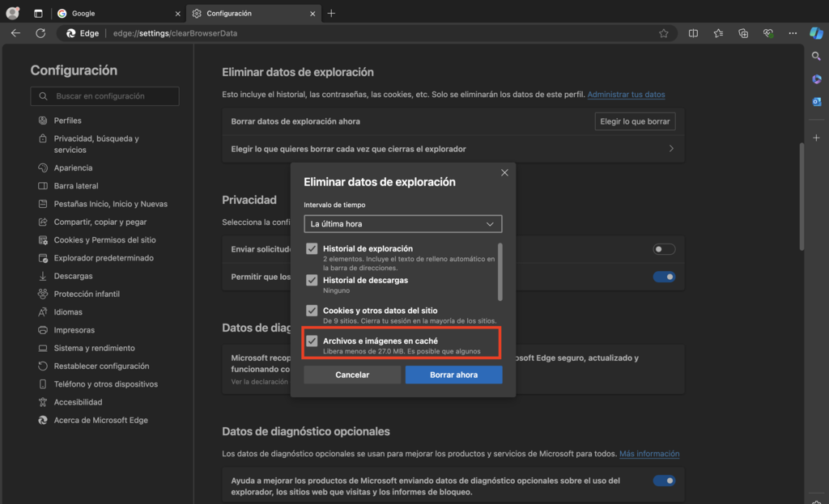Open Outlook from the Edge sidebar

817,101
